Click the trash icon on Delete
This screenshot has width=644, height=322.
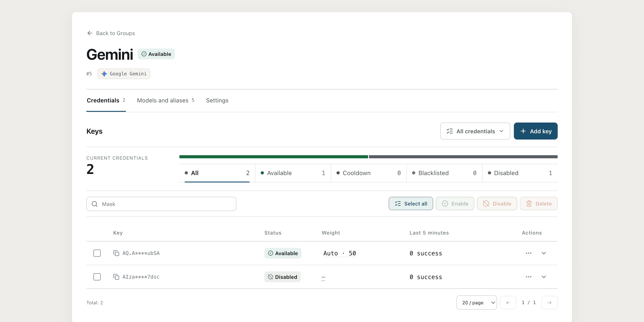click(529, 203)
